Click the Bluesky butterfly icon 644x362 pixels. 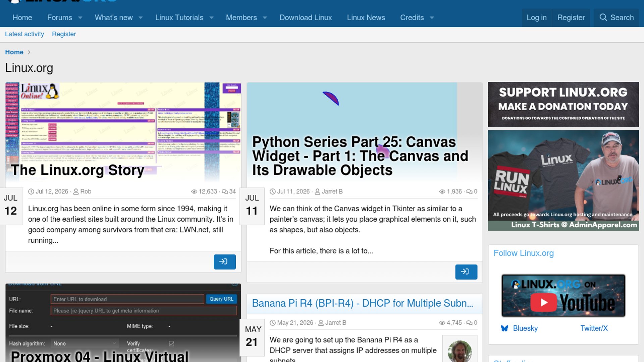pyautogui.click(x=504, y=328)
